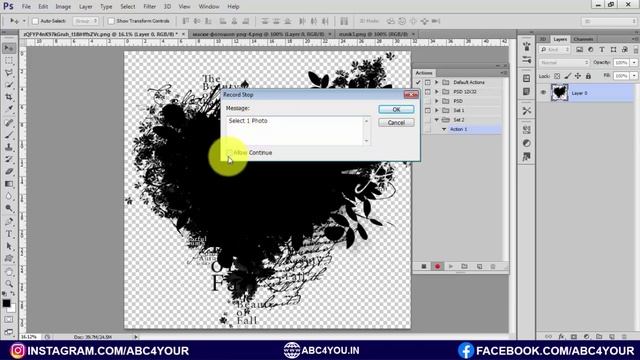Set the background color swatch

(x=13, y=308)
